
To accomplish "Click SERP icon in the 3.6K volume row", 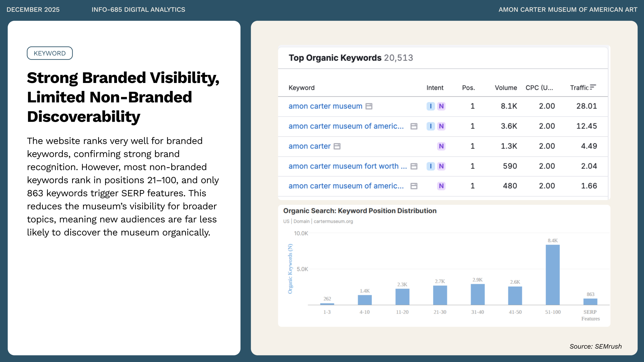I will 414,126.
